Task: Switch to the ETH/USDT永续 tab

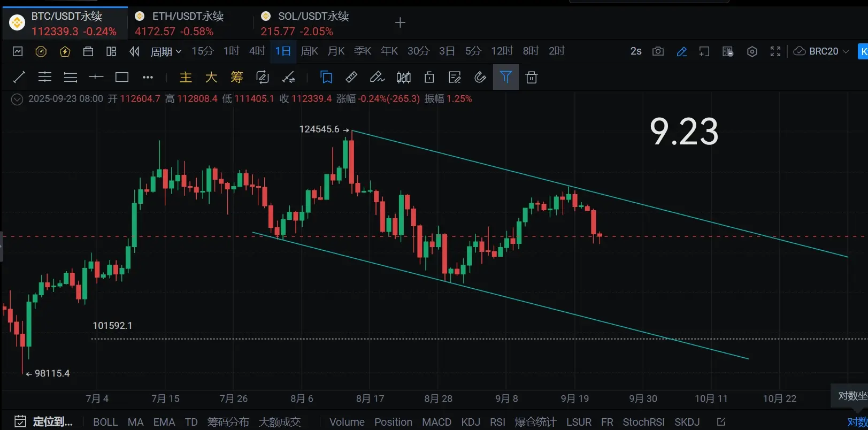Action: point(179,24)
